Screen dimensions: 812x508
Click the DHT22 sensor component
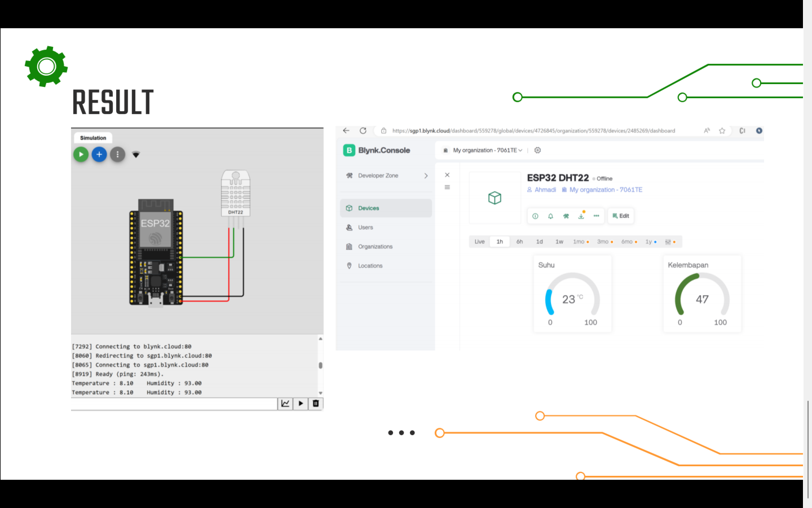click(x=235, y=194)
